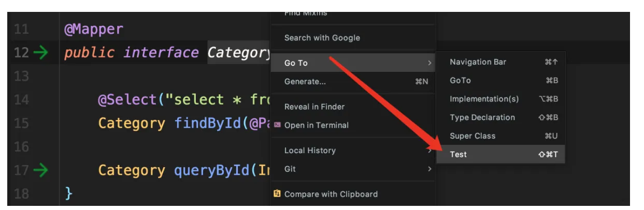Select Reveal in Finder
644x210 pixels.
[314, 107]
